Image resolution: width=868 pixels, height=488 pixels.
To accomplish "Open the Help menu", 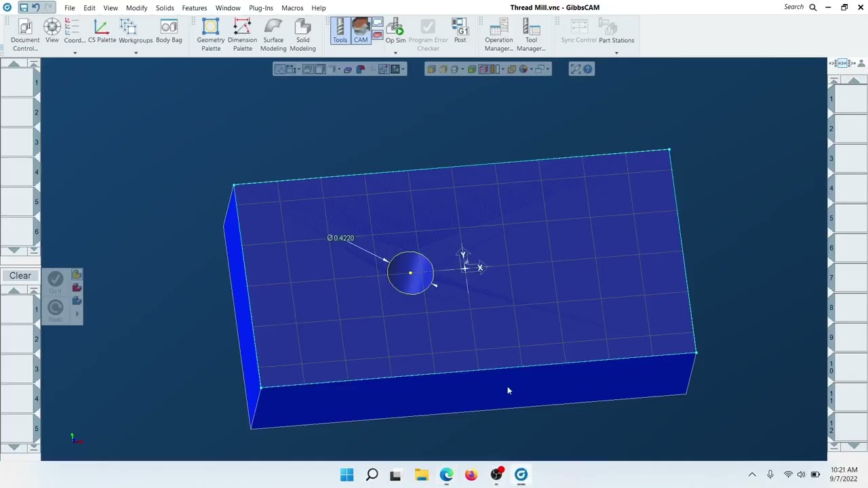I will (x=319, y=8).
